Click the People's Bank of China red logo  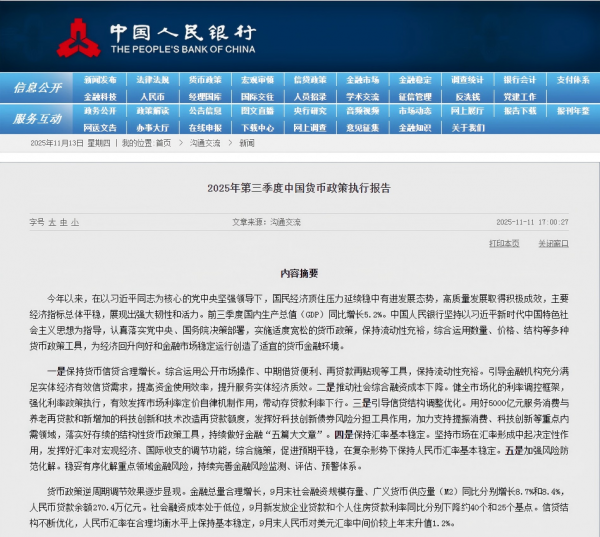pyautogui.click(x=78, y=38)
